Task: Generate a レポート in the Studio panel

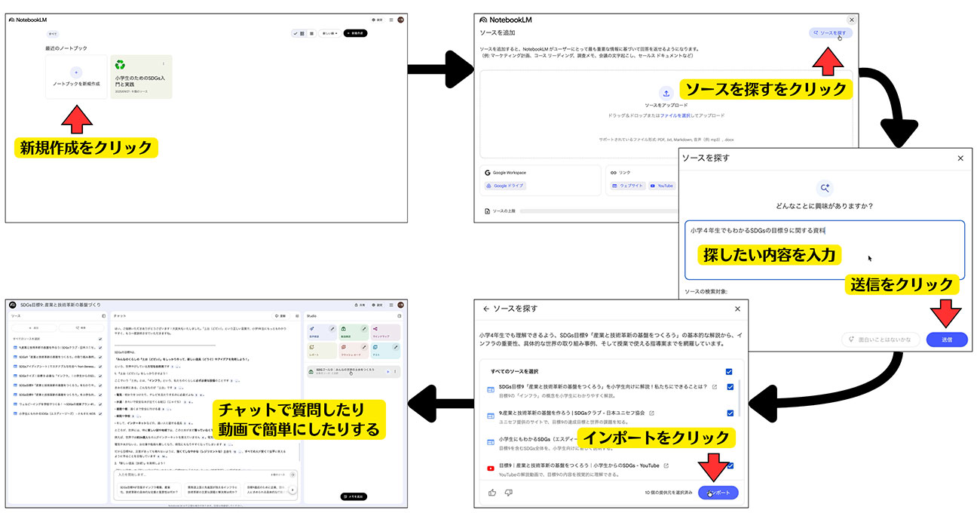Action: [x=322, y=350]
